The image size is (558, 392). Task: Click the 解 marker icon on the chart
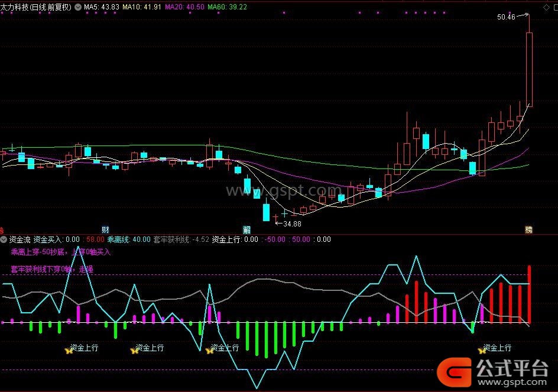coord(246,229)
